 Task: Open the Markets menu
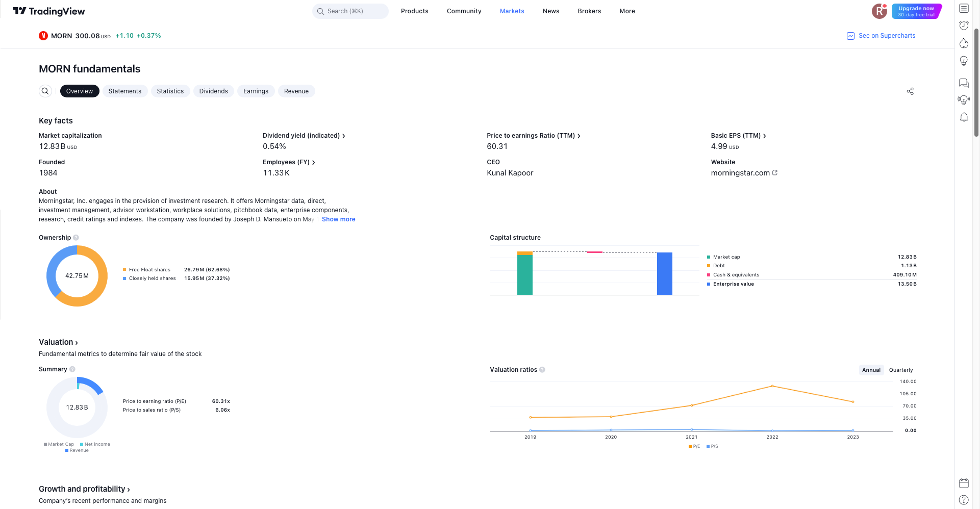[512, 11]
